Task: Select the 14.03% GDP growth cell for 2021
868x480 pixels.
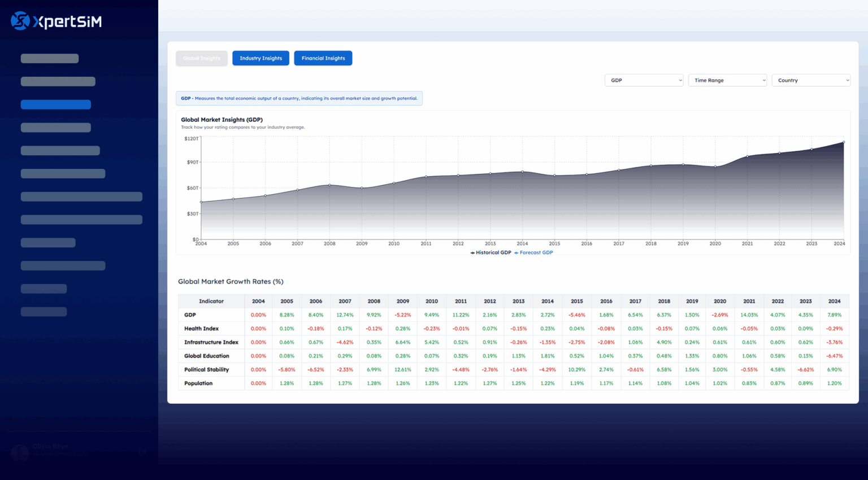Action: [749, 315]
